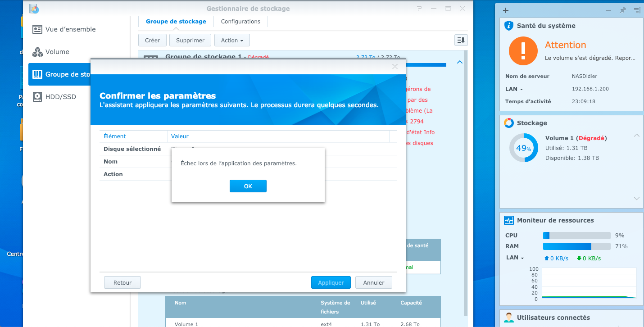This screenshot has height=327, width=644.
Task: Click 'Le volume s'est dégradé' message
Action: [590, 58]
